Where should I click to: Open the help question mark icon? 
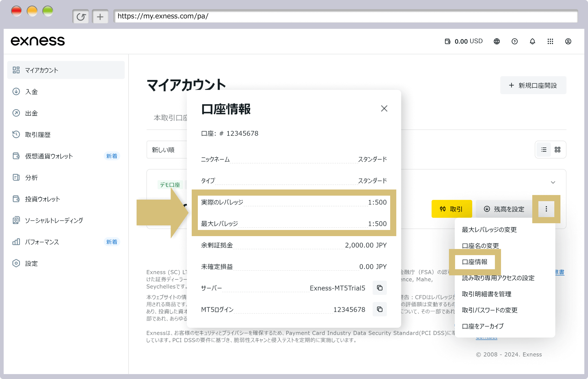click(x=514, y=41)
